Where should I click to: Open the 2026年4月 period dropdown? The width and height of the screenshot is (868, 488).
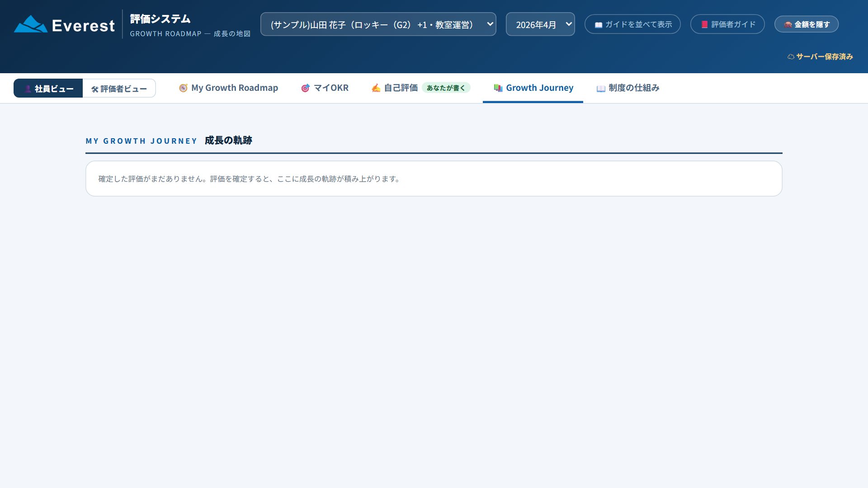(540, 24)
